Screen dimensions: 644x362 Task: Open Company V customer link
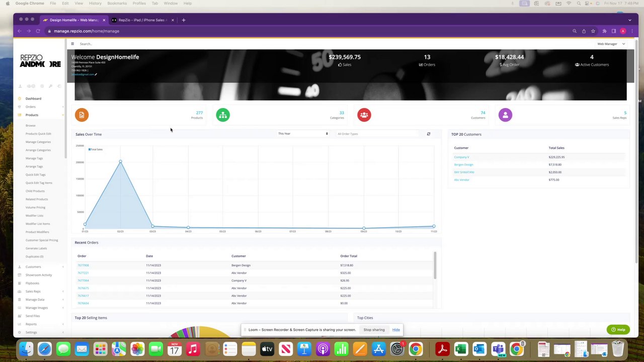pyautogui.click(x=461, y=157)
